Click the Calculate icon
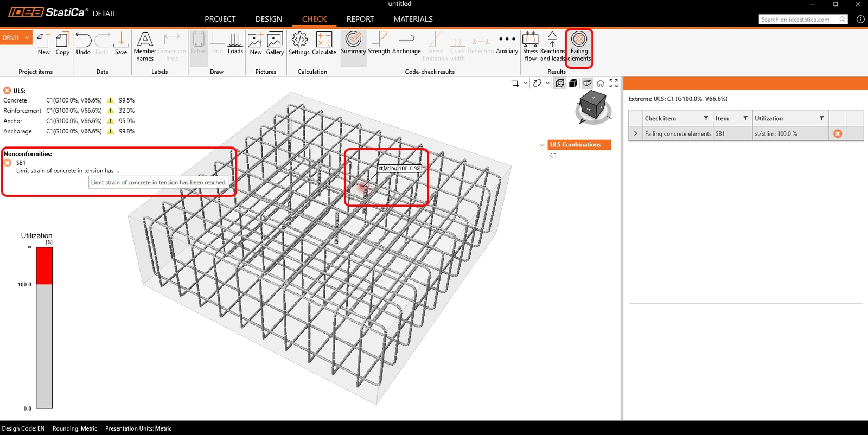868x435 pixels. (x=324, y=44)
